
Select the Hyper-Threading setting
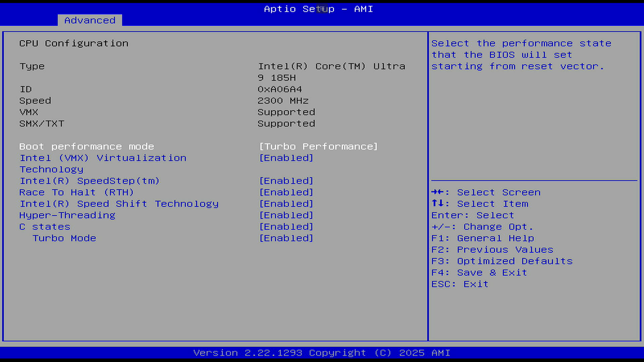[x=67, y=215]
